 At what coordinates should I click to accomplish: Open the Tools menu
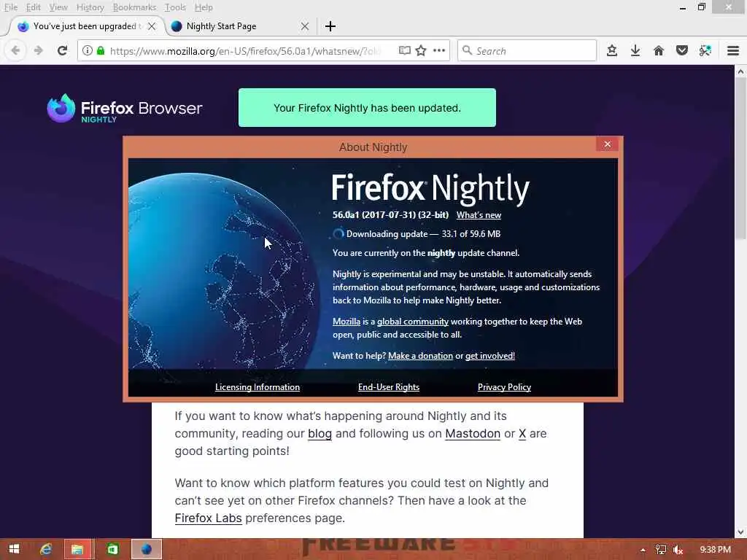[x=175, y=7]
